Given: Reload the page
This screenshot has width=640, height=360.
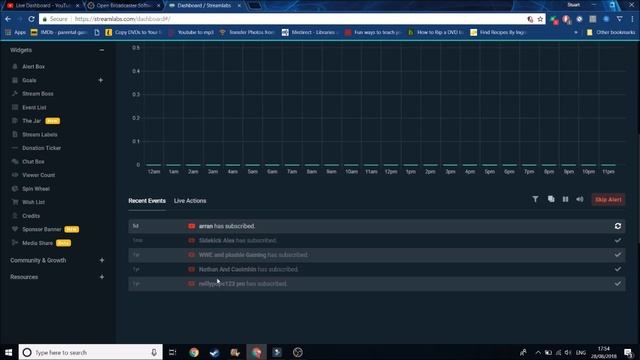Looking at the screenshot, I should 31,19.
